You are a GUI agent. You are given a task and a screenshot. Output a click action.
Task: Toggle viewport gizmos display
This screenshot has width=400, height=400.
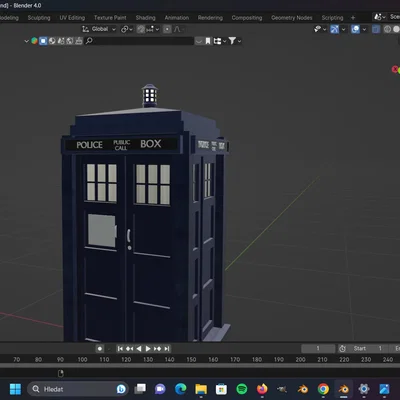(334, 29)
